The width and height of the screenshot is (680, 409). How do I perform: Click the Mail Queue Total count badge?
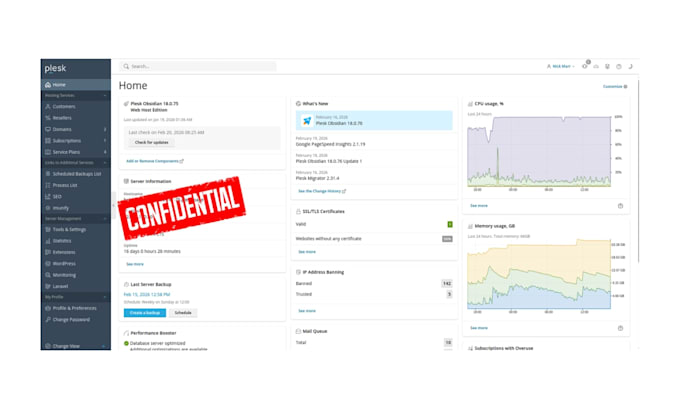[448, 343]
